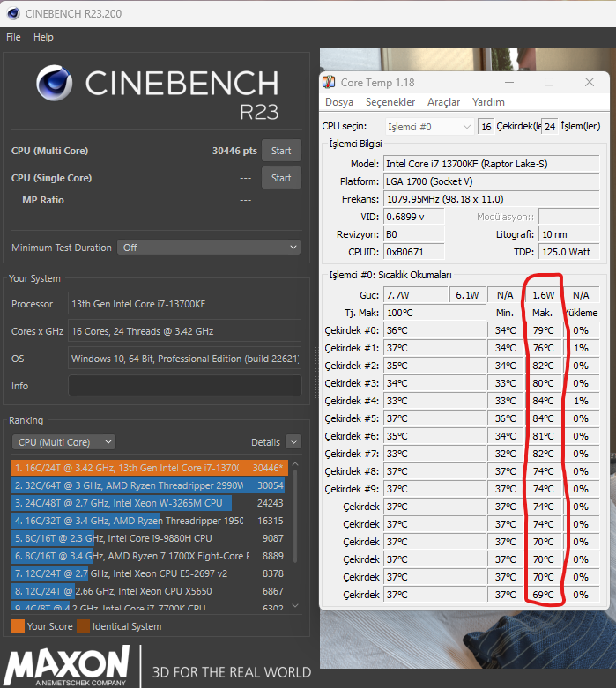
Task: Click the CPUID 0xB0671 value
Action: point(413,252)
